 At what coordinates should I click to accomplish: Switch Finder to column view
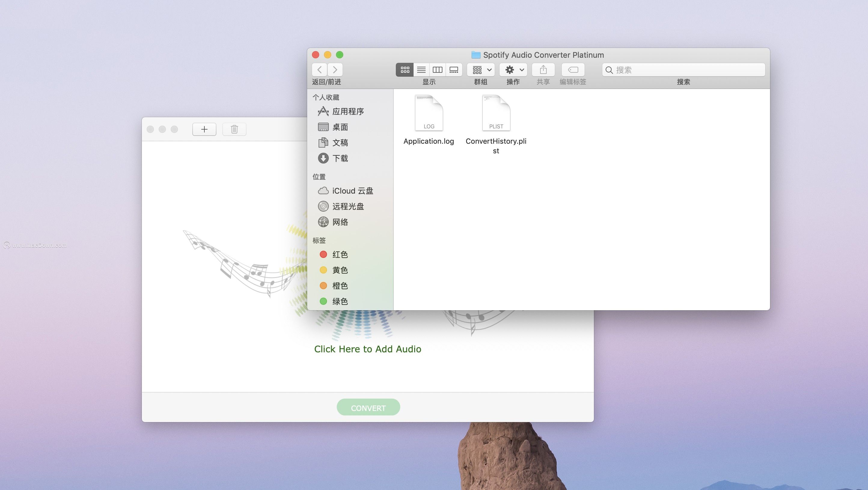point(437,70)
